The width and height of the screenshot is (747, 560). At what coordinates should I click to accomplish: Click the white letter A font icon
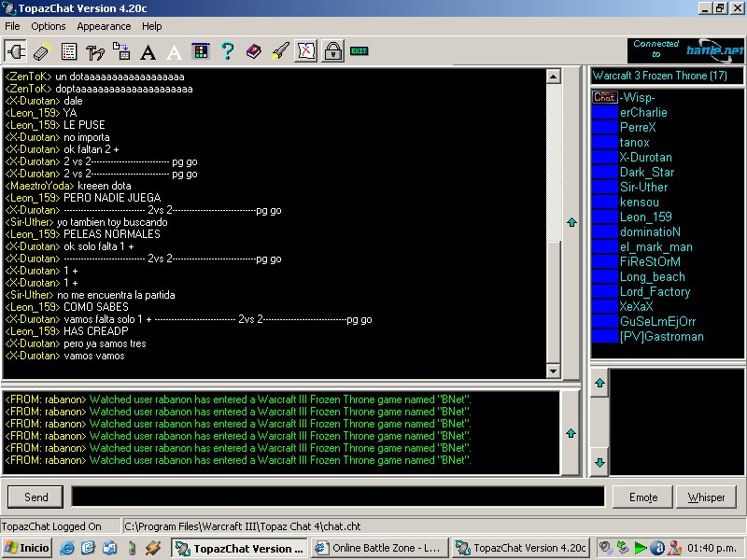pyautogui.click(x=174, y=51)
